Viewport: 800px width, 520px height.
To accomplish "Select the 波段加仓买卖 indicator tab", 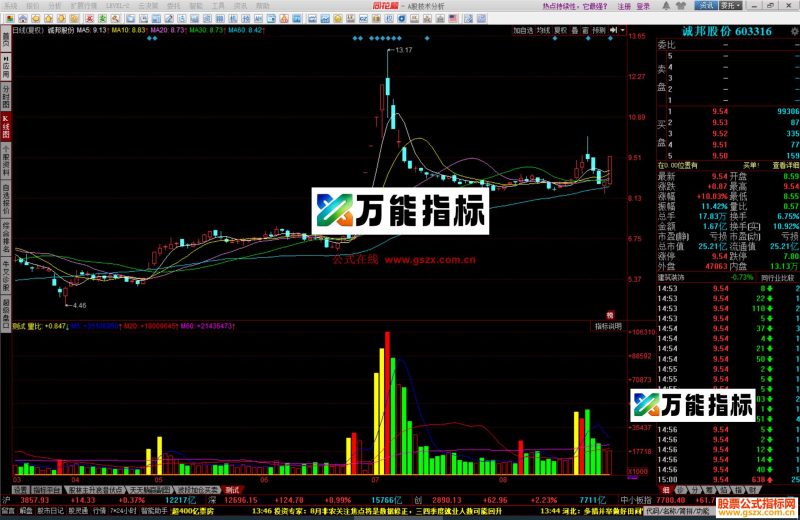I will tap(197, 490).
